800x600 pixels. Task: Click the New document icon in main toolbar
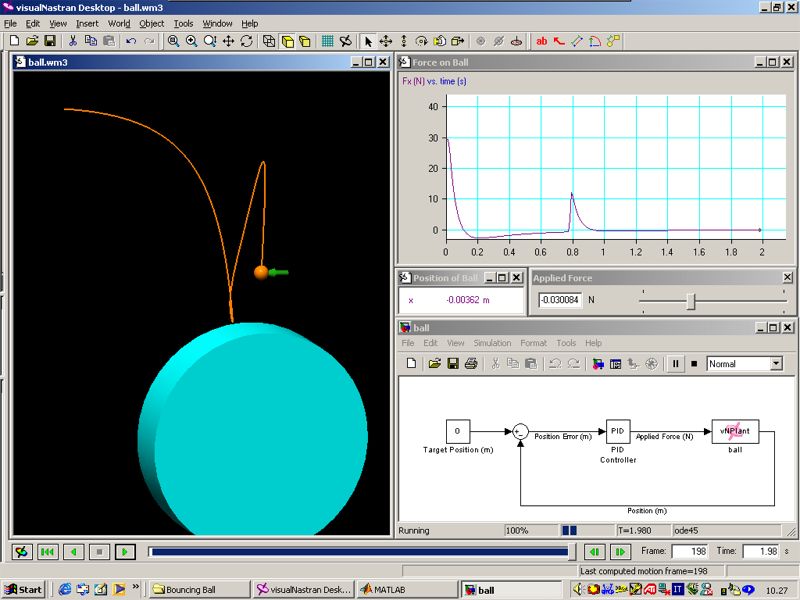pyautogui.click(x=14, y=41)
